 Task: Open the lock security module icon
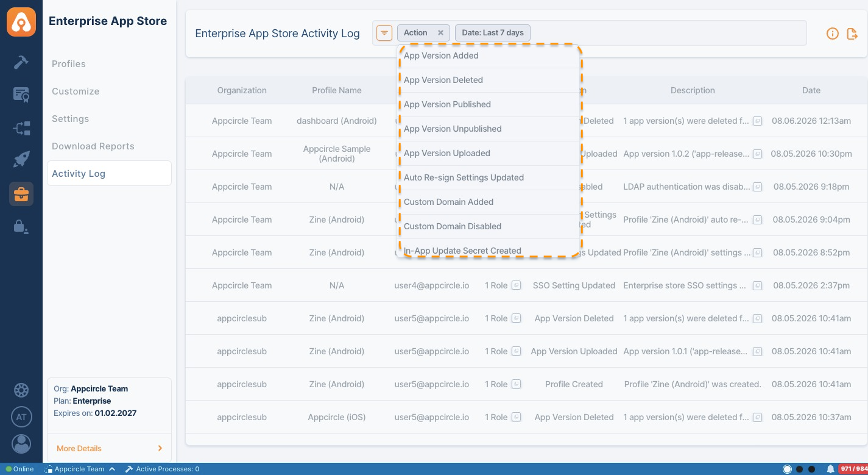[x=21, y=227]
